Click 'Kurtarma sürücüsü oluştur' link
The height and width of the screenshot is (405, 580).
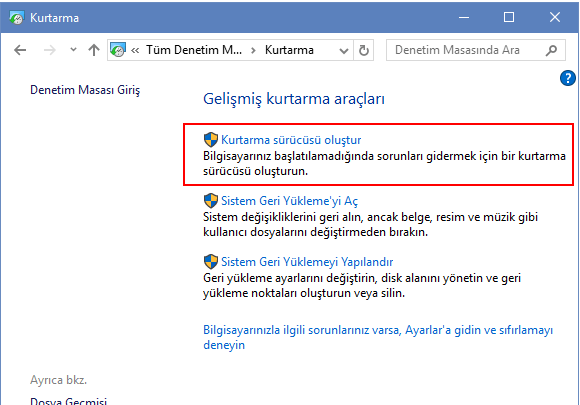click(x=291, y=140)
